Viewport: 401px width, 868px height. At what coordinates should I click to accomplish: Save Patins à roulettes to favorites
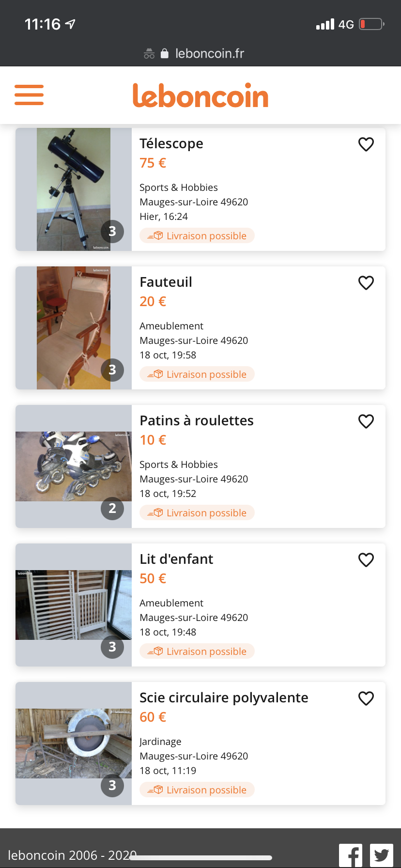[x=366, y=421]
